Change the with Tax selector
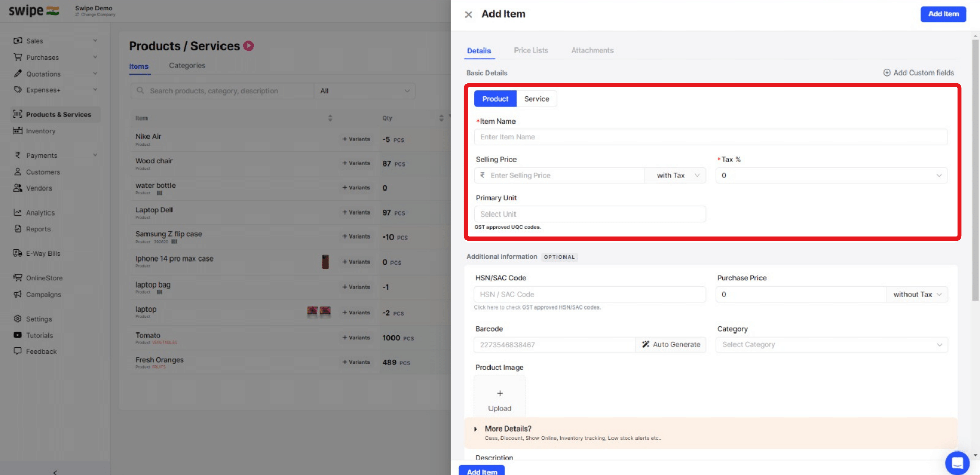Screen dimensions: 980x475 [675, 175]
